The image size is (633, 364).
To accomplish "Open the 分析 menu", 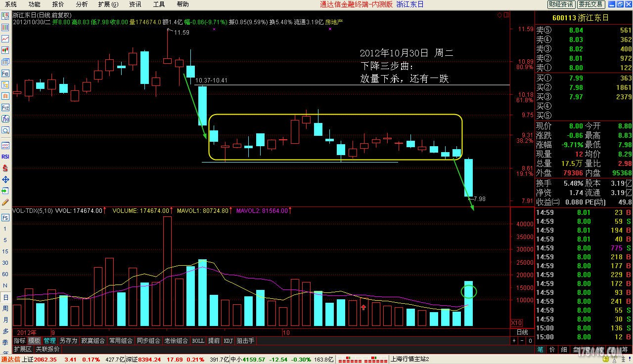I will 82,4.
